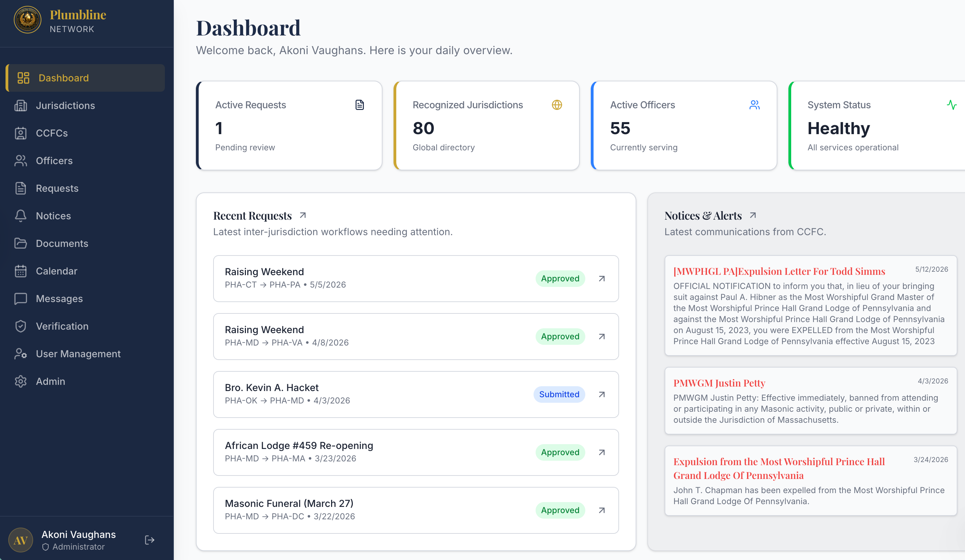
Task: Click the Submitted status badge
Action: point(559,394)
